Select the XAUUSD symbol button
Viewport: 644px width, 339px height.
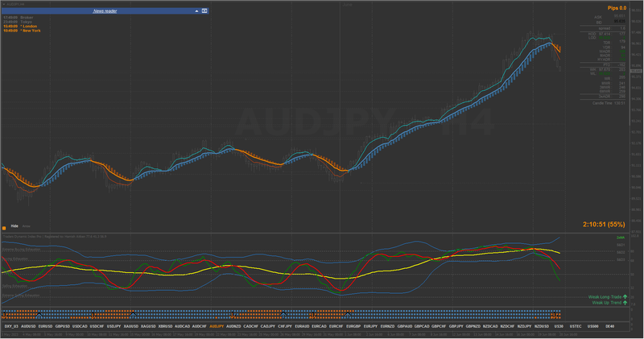130,326
